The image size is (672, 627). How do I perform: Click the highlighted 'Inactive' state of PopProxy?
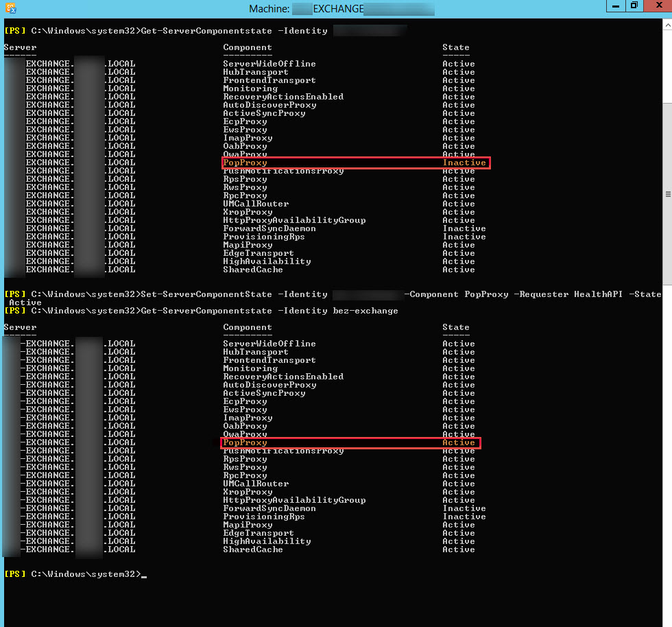[464, 163]
